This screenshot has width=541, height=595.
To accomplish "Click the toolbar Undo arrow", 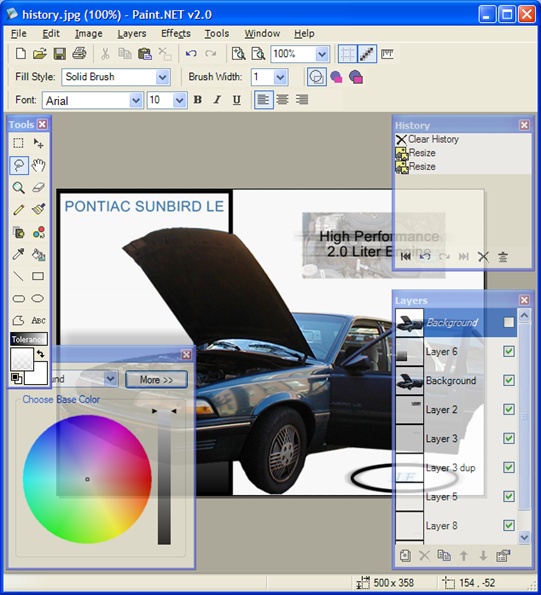I will coord(191,54).
